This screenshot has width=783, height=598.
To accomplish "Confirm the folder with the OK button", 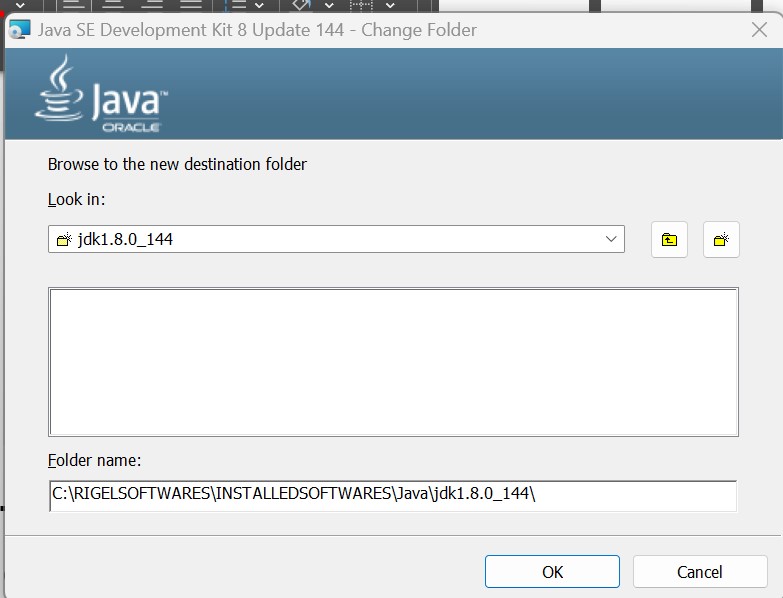I will point(552,572).
